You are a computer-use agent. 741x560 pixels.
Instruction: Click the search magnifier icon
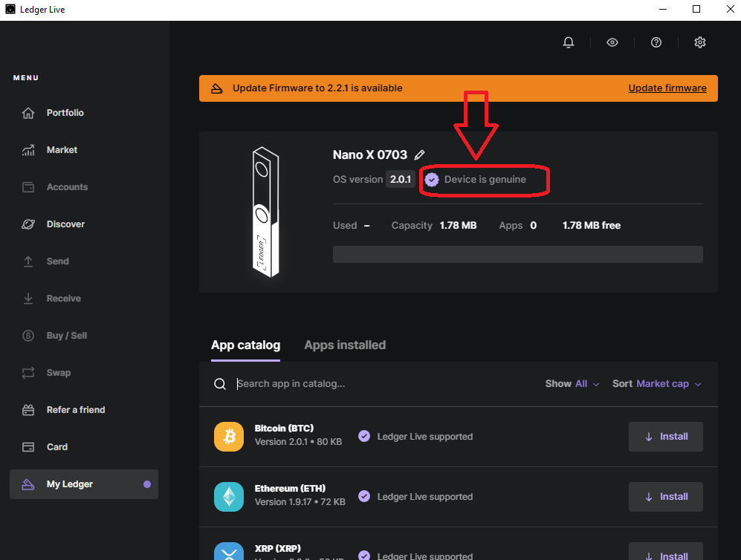point(220,384)
